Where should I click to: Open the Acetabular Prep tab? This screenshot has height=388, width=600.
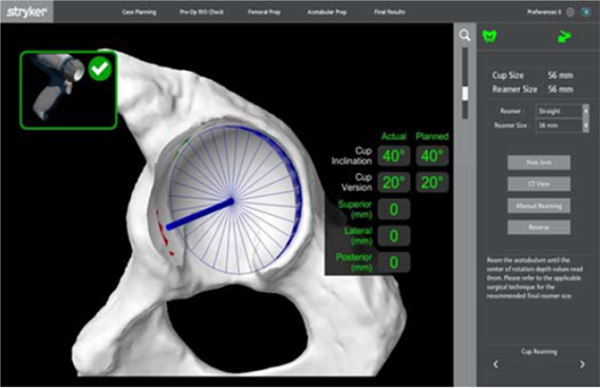327,12
